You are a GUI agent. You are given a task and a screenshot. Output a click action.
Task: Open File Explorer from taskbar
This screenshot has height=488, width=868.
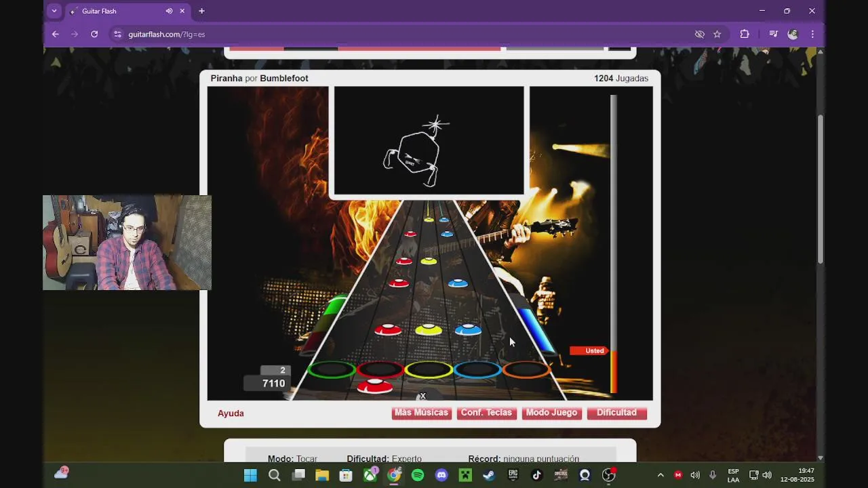point(322,475)
